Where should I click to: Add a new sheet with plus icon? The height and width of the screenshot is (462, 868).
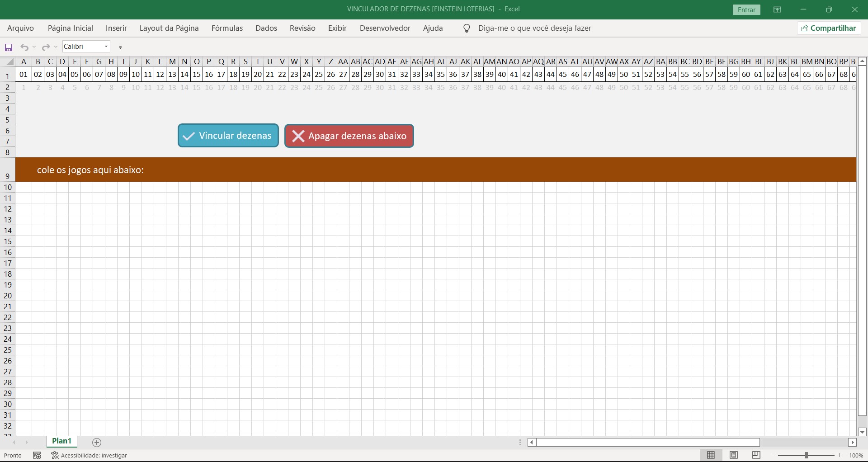click(x=97, y=442)
